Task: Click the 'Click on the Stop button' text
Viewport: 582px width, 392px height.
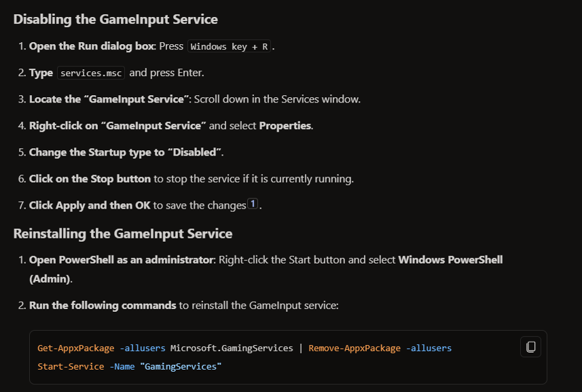Action: click(x=90, y=179)
